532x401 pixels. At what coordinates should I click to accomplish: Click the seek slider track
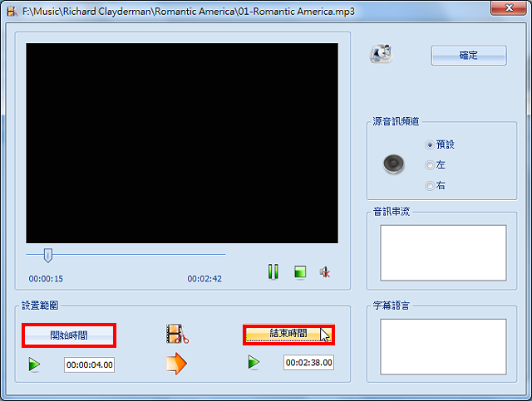[126, 254]
